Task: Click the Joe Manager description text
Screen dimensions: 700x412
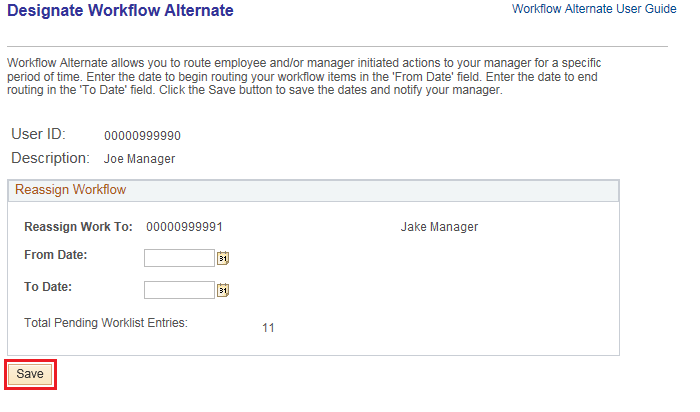Action: 139,159
